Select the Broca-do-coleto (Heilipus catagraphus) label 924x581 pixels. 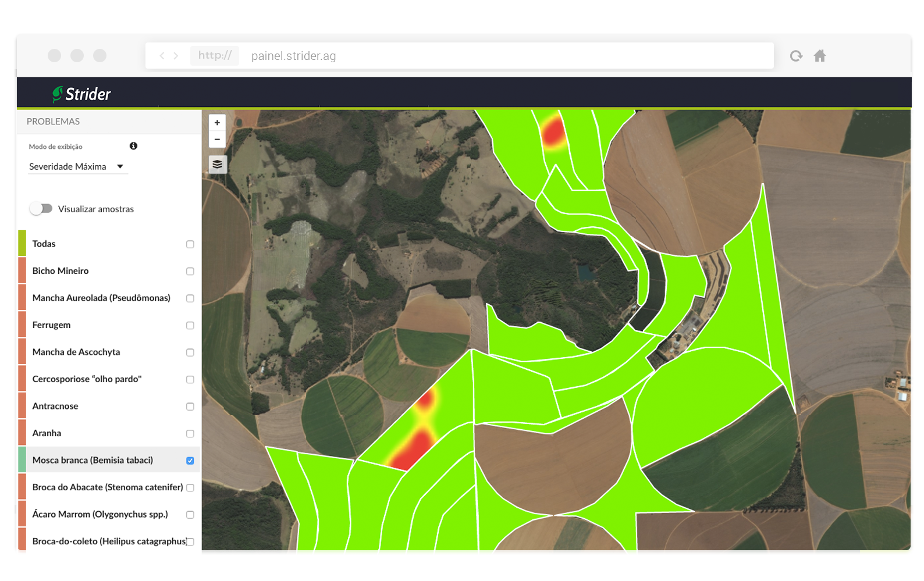pos(109,541)
